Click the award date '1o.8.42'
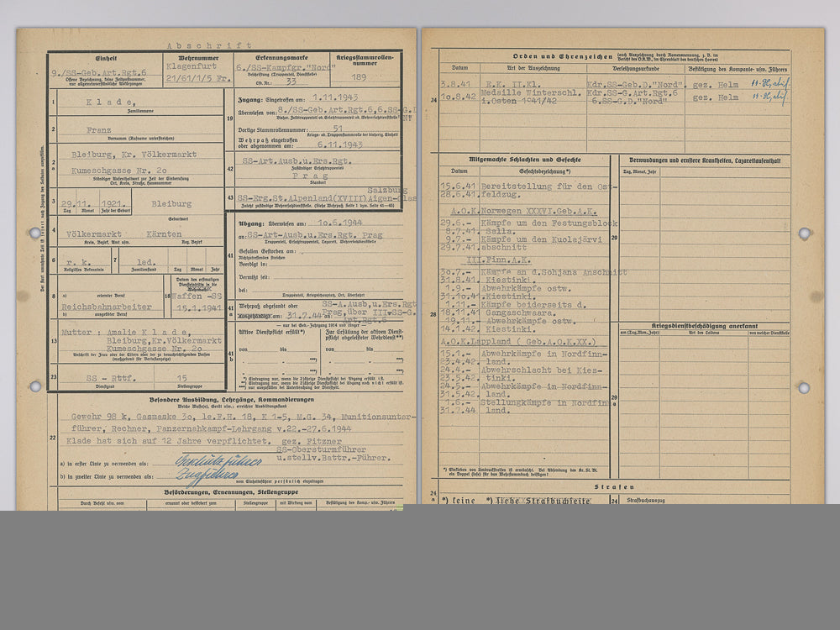Screen dimensions: 840x630 point(459,97)
